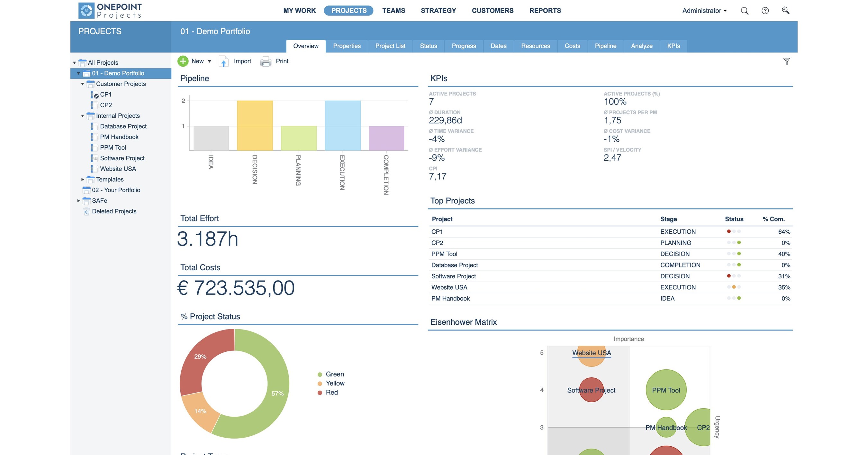
Task: Collapse the Internal Projects node
Action: 82,116
